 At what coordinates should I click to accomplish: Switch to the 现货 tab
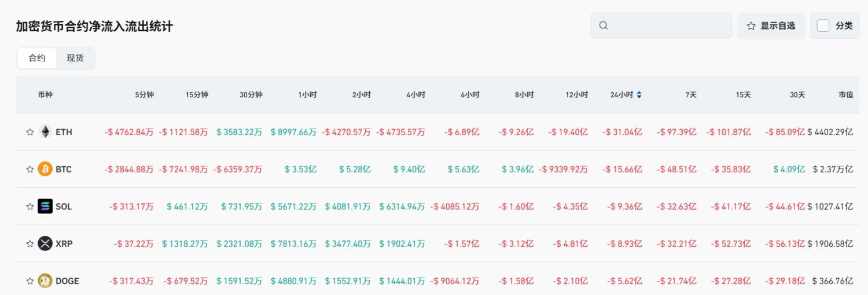pos(75,58)
